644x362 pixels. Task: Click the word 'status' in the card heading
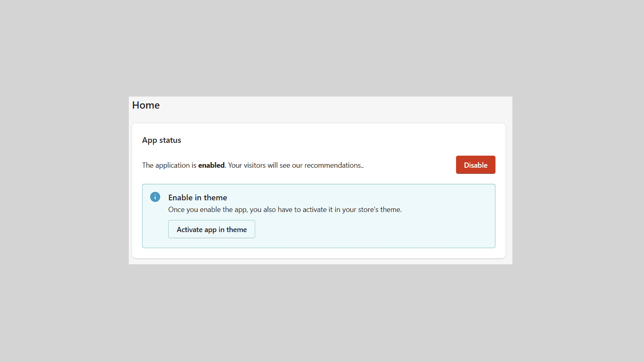(170, 140)
